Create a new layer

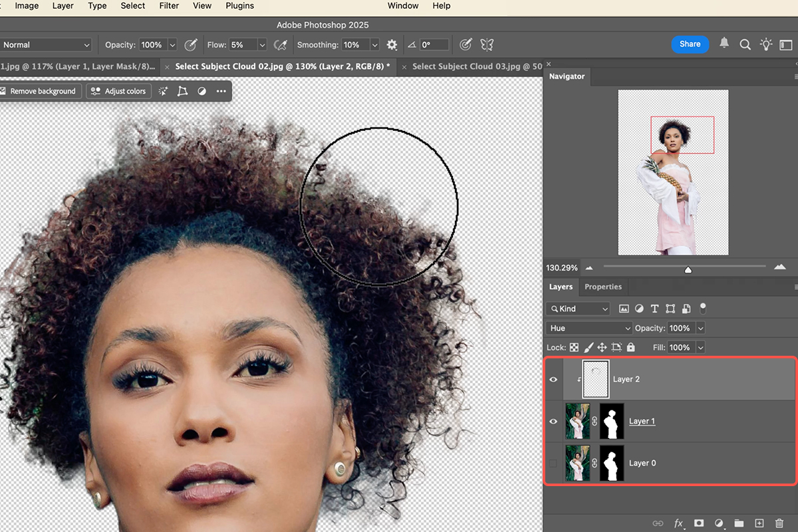pyautogui.click(x=759, y=523)
